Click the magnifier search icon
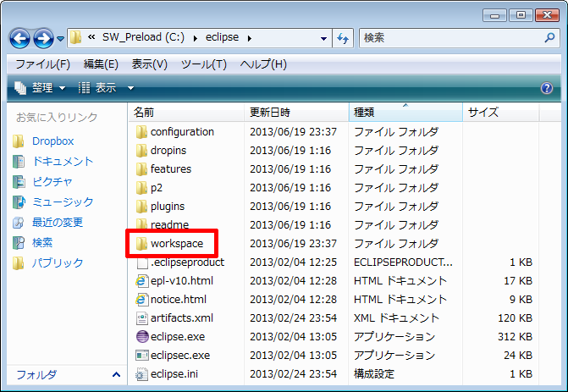Screen dimensions: 568x392 (549, 37)
